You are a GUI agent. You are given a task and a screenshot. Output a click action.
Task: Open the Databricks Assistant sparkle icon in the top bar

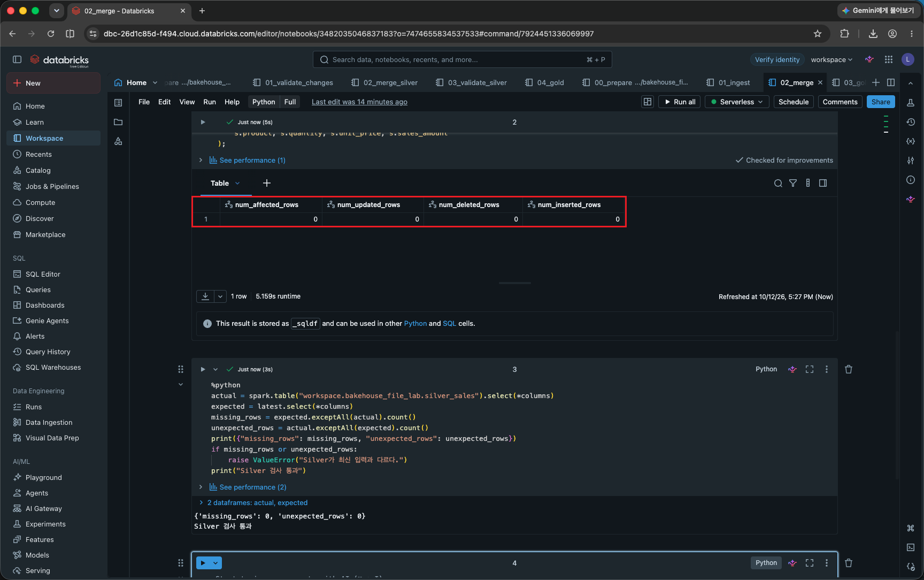click(x=869, y=59)
